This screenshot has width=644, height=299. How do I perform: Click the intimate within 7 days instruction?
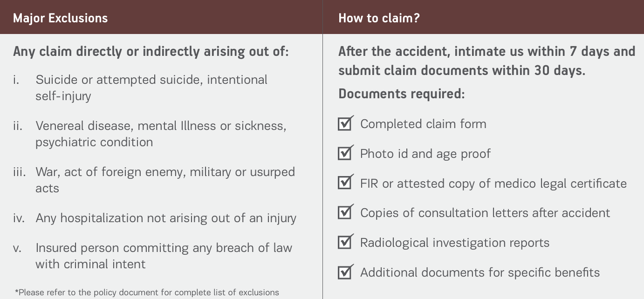point(486,61)
